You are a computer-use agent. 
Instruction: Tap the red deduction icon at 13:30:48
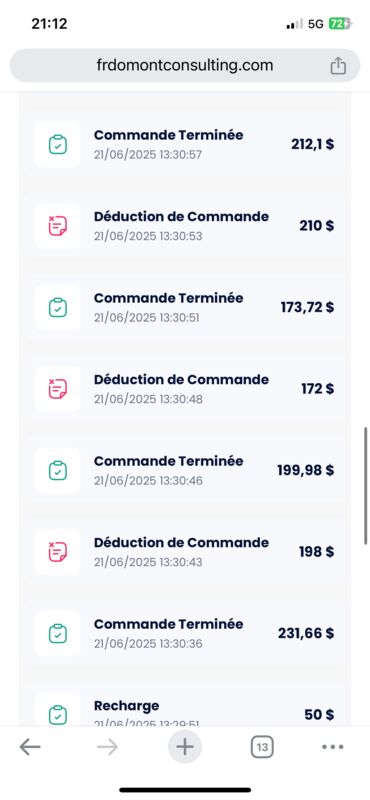point(58,389)
